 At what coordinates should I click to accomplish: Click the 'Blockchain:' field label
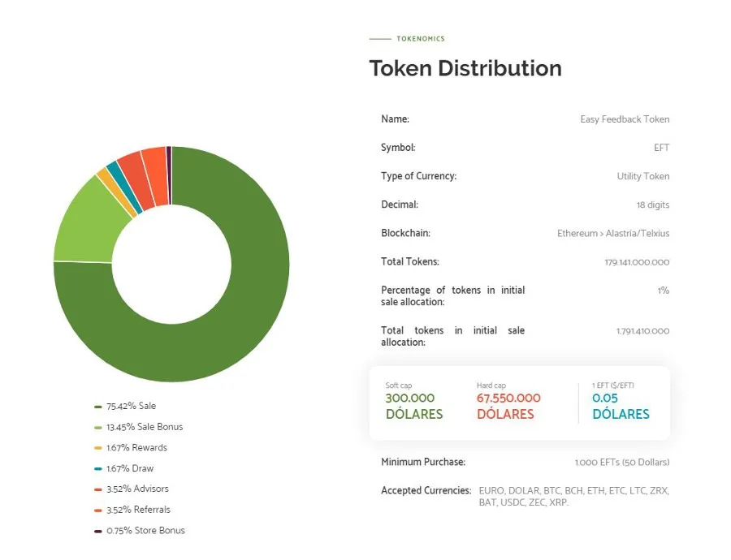click(405, 233)
